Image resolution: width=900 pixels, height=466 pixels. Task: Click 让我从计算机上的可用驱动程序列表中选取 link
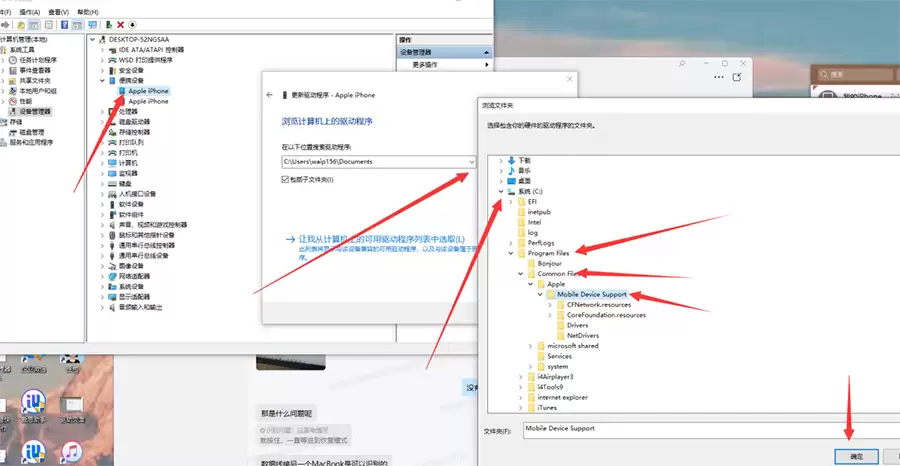[382, 239]
